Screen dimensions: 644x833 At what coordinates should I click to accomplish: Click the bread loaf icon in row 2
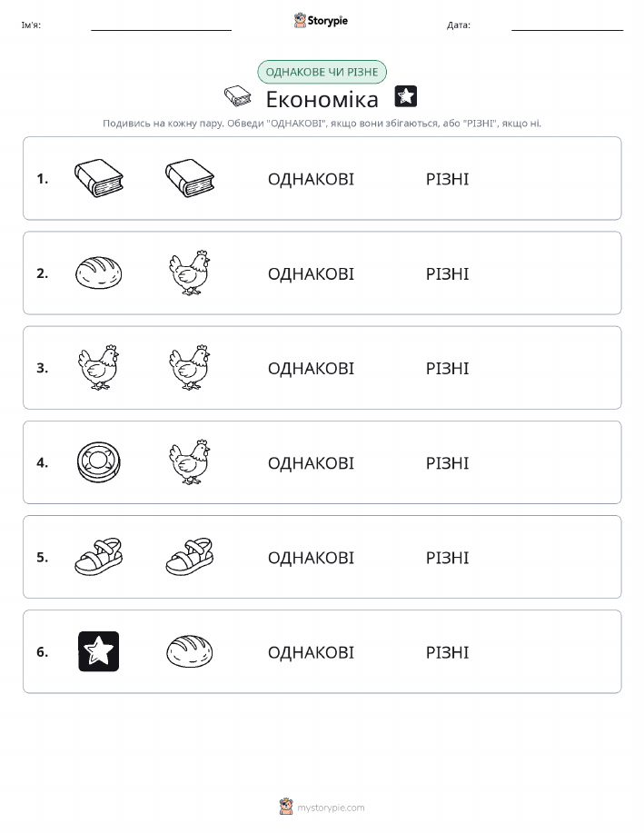tap(99, 273)
